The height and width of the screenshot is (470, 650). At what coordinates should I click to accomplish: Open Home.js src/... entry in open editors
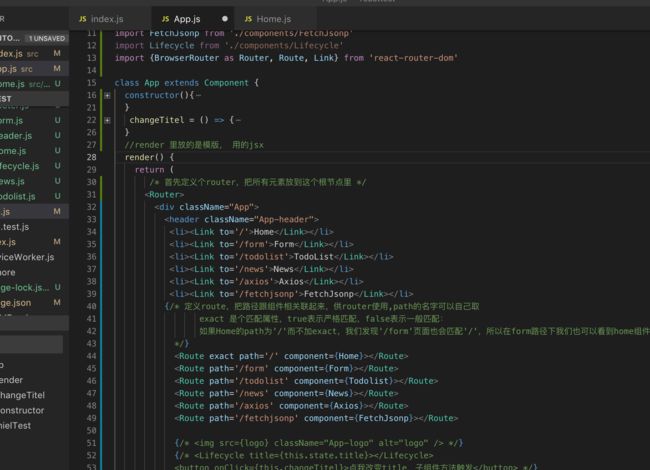[x=34, y=84]
